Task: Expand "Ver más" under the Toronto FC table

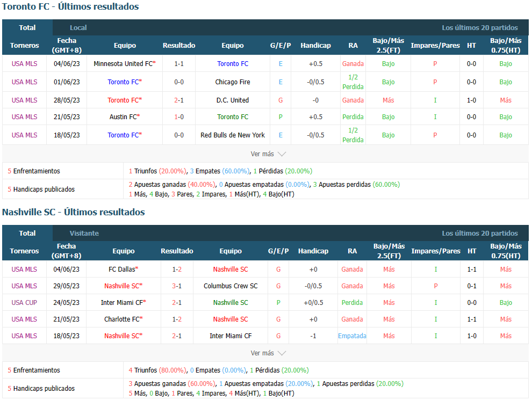Action: pyautogui.click(x=268, y=154)
